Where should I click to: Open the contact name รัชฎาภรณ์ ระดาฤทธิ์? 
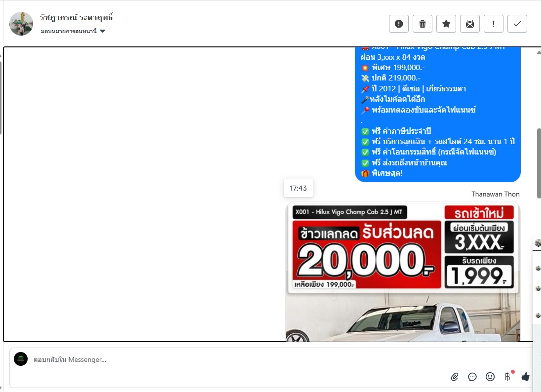76,18
